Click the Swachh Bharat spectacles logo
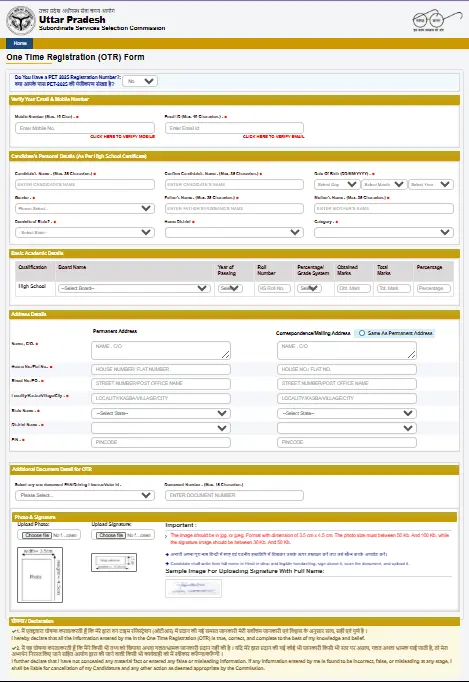Image resolution: width=469 pixels, height=682 pixels. point(436,20)
